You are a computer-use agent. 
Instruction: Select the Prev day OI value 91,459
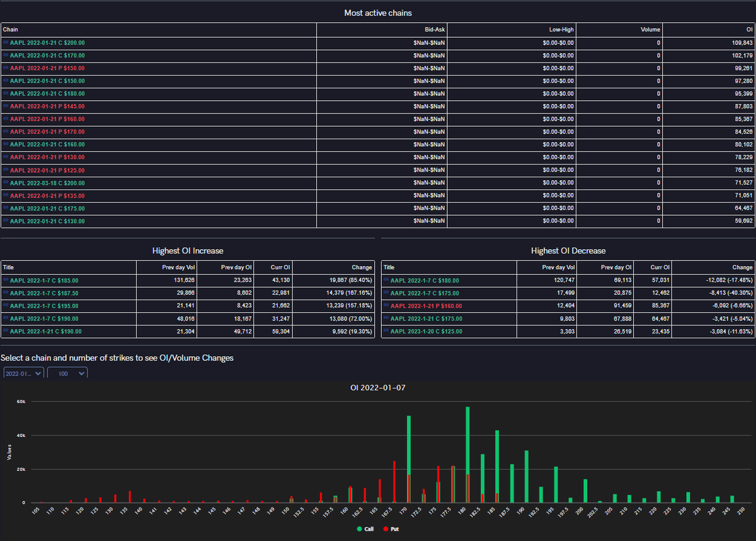click(x=621, y=306)
